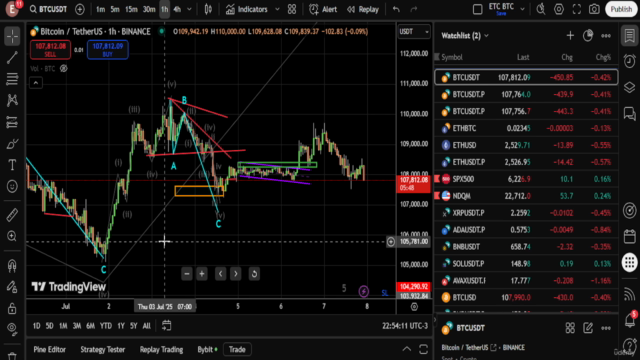Expand the bottom panel chevron
Screen dimensions: 640x360
[x=407, y=349]
